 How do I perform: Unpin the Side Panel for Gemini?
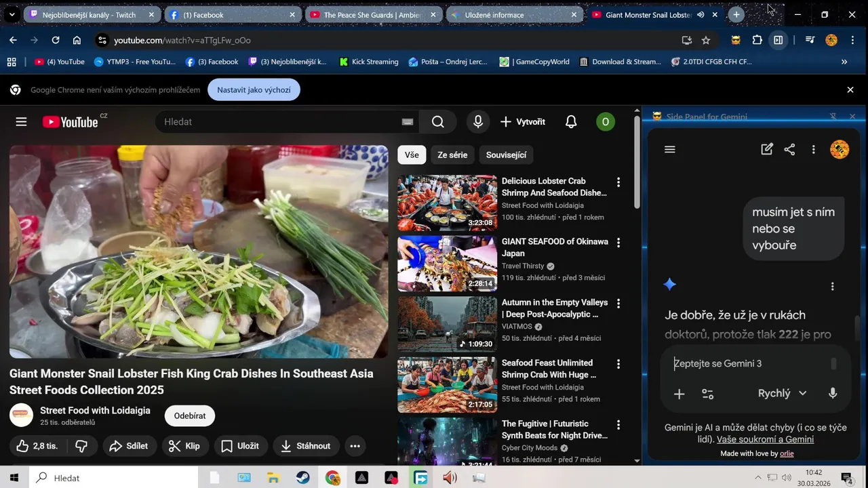833,117
